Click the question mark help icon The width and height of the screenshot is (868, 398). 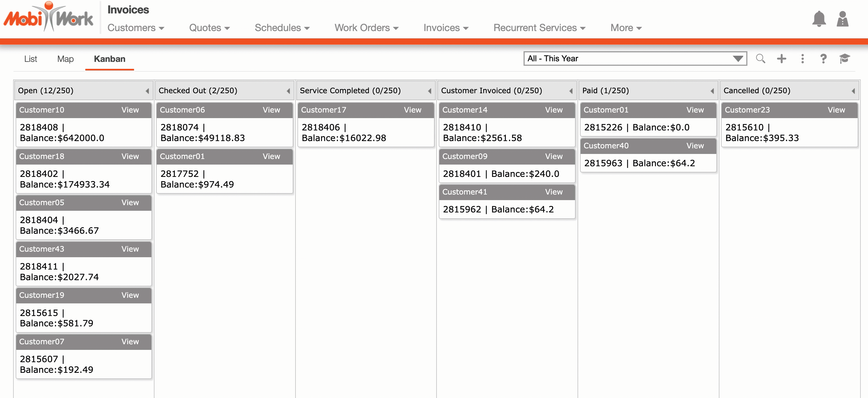tap(823, 59)
